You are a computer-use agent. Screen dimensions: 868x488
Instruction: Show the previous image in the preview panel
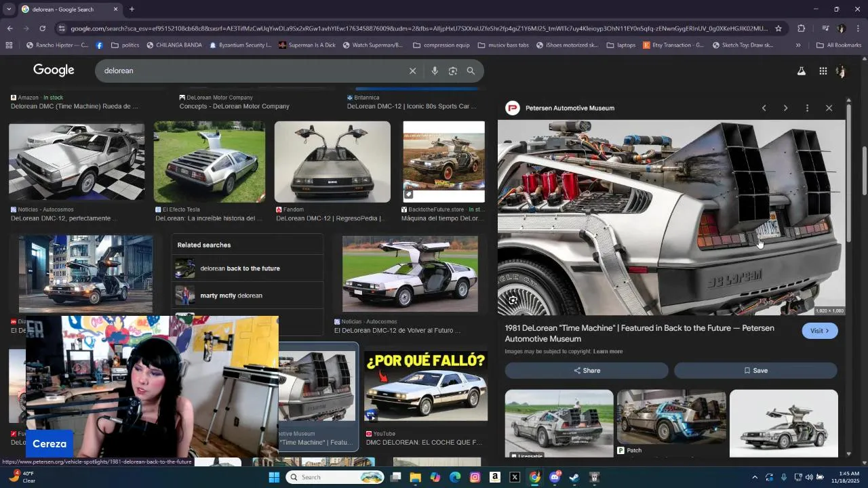tap(764, 108)
